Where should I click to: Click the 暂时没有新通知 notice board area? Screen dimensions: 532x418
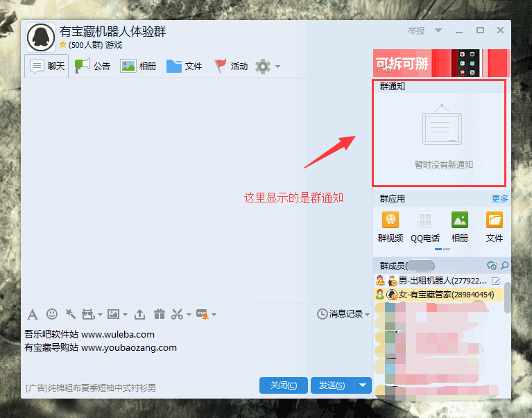443,136
